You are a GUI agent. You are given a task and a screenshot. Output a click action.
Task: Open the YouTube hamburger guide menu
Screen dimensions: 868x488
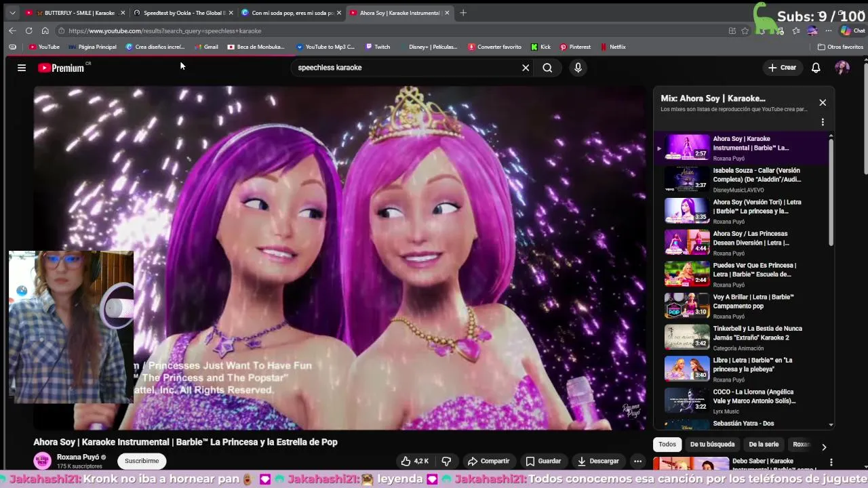22,68
